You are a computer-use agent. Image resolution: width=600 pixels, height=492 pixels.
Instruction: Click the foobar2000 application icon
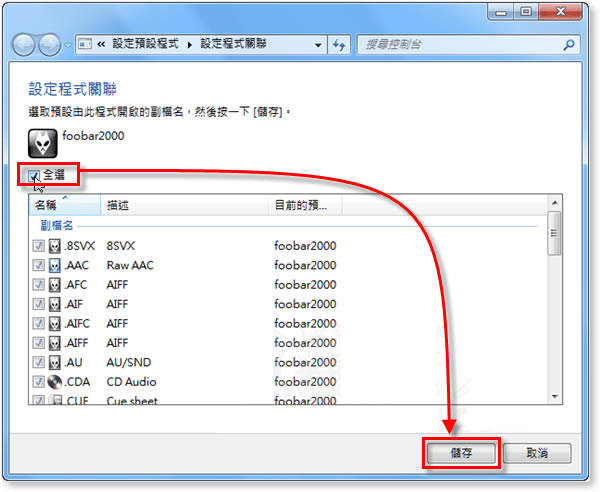pos(42,143)
